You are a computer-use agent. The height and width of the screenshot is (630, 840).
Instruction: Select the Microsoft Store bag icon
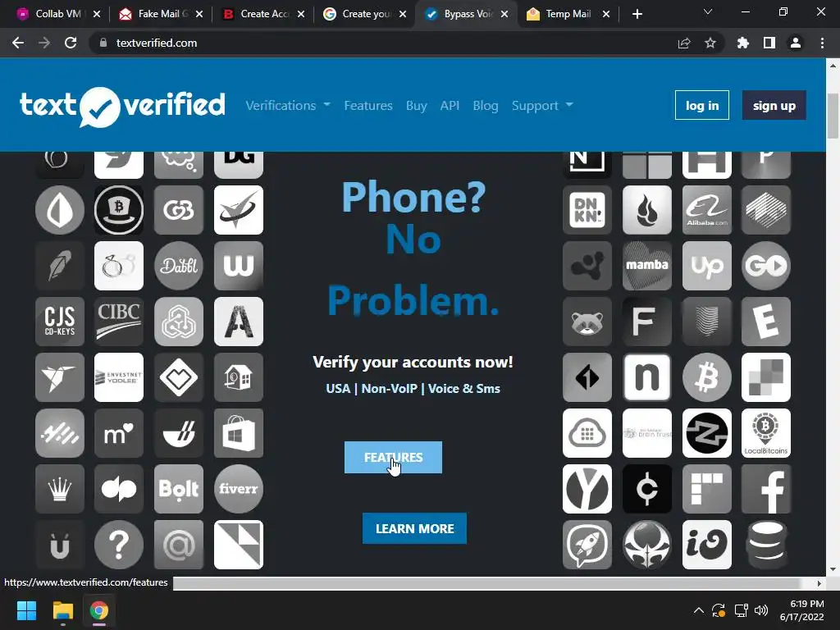point(239,433)
